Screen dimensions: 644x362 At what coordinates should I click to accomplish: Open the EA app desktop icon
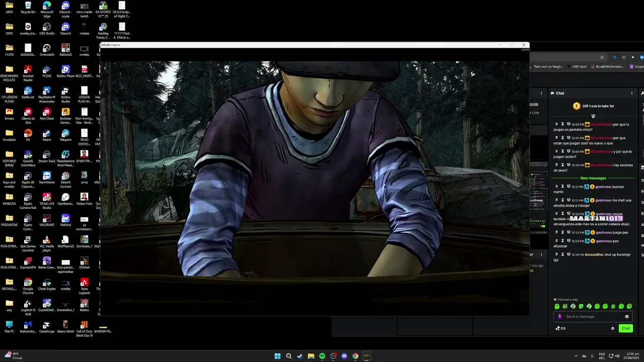click(28, 135)
